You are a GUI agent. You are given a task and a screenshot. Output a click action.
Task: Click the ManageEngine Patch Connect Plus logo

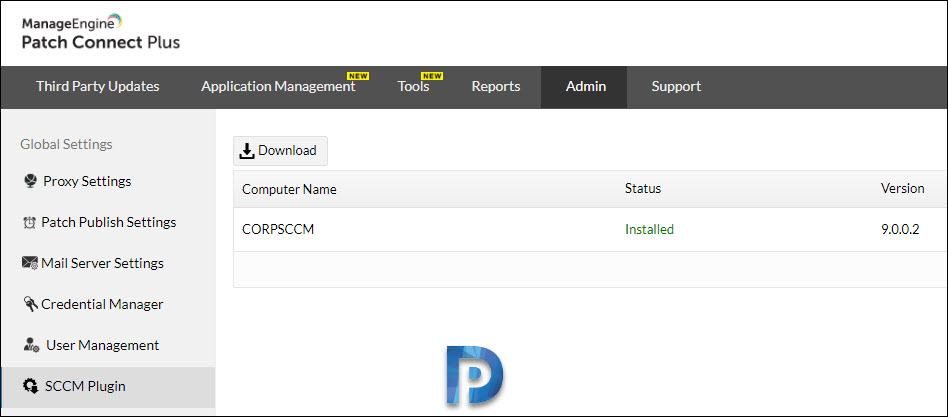click(x=101, y=33)
